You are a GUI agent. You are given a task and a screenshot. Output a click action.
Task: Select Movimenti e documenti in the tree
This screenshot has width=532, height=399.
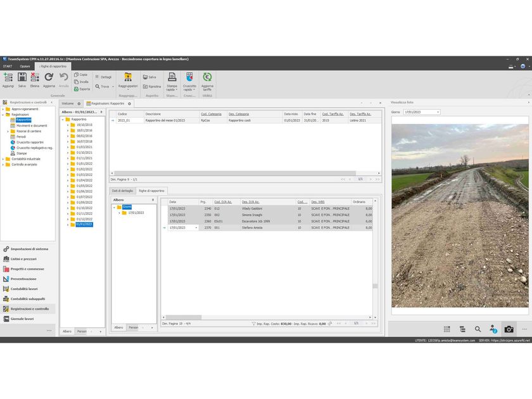click(x=32, y=126)
